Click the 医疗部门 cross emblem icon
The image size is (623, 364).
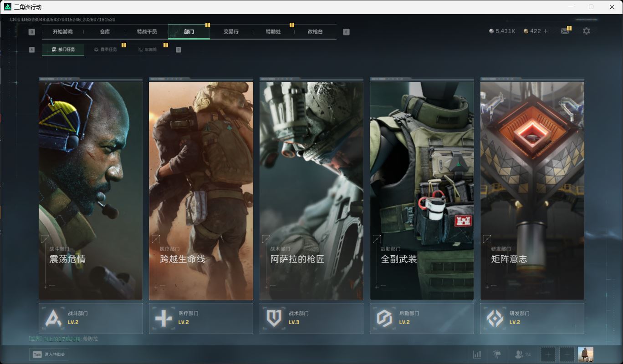click(163, 318)
